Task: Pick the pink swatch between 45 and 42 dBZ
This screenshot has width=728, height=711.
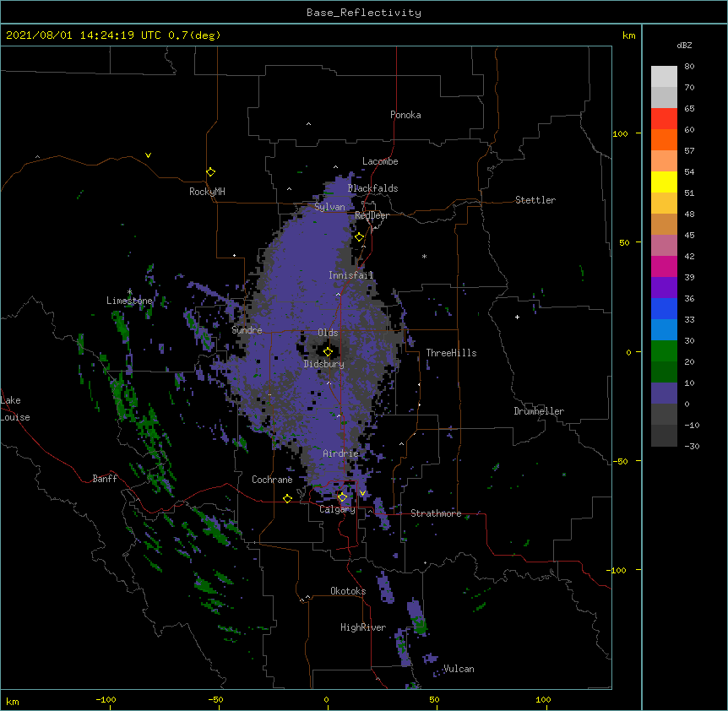Action: click(x=664, y=246)
